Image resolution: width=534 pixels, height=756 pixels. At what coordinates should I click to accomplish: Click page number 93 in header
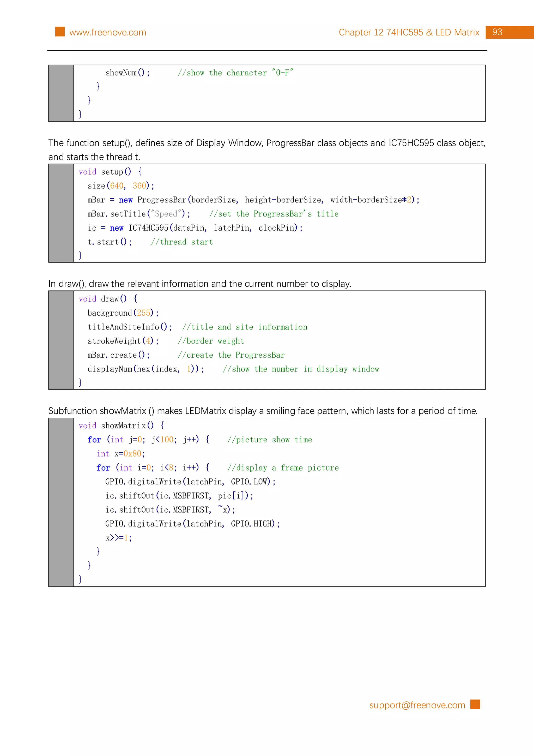(x=497, y=32)
